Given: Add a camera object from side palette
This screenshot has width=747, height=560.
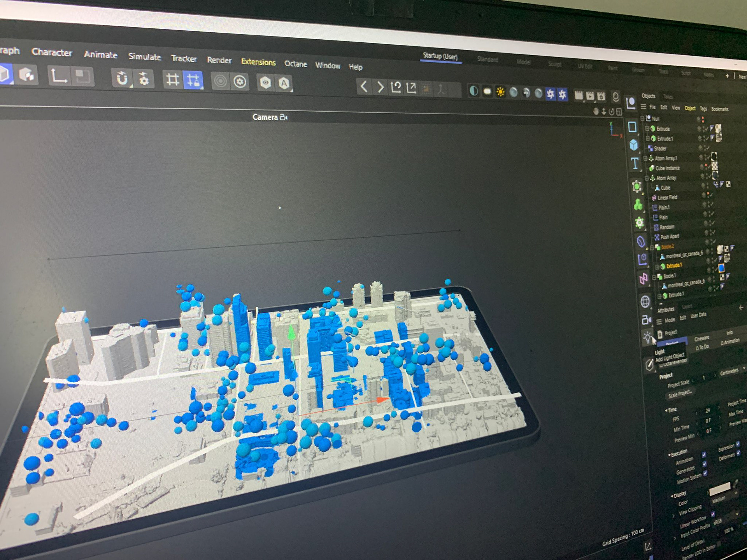Looking at the screenshot, I should click(x=646, y=320).
